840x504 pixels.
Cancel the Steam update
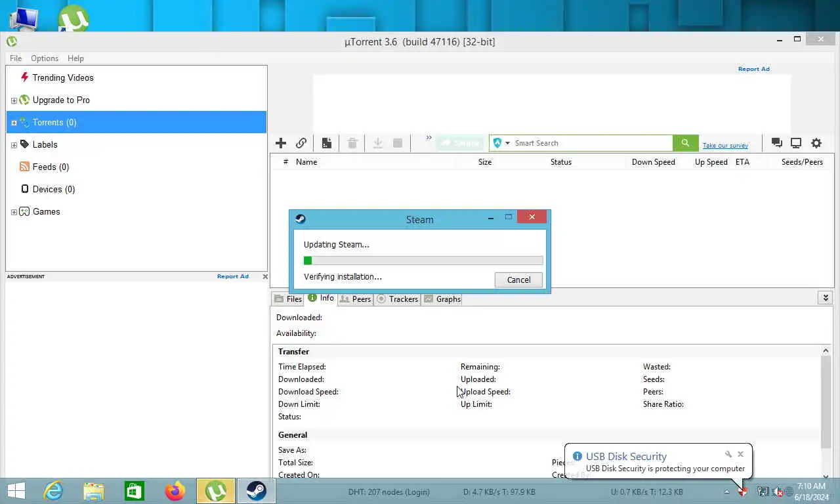click(518, 280)
